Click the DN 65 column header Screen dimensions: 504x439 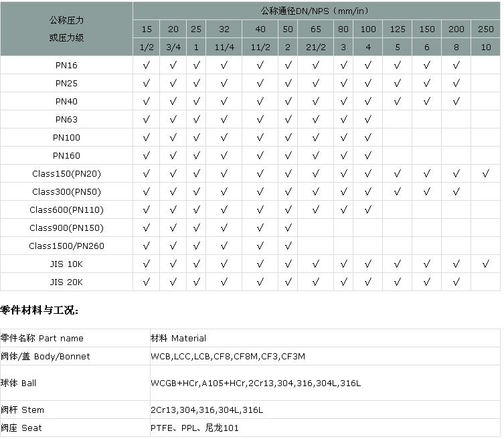316,29
